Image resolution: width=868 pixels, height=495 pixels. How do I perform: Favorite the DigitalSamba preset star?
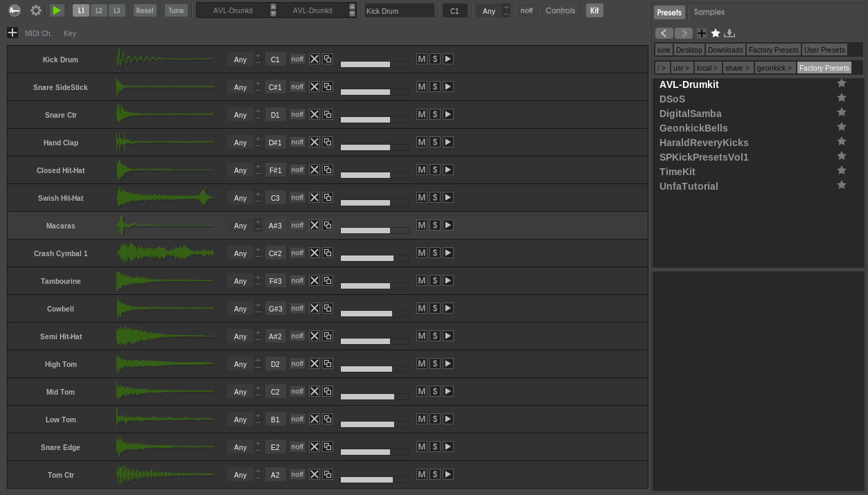coord(842,112)
